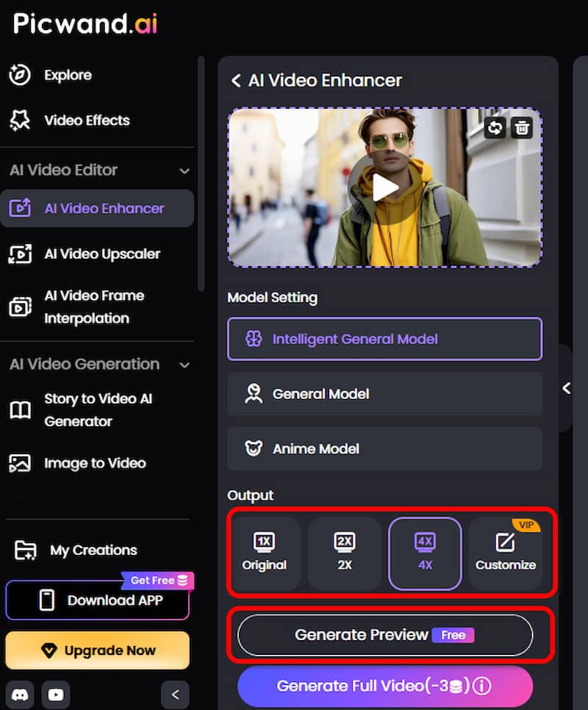Choose the Anime Model setting
588x710 pixels.
(x=384, y=449)
